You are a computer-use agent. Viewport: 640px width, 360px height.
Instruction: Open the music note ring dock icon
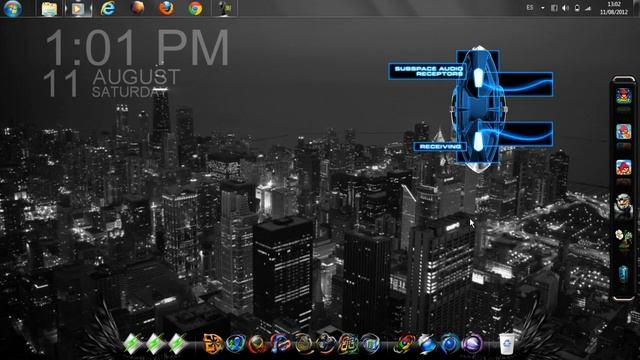(280, 344)
